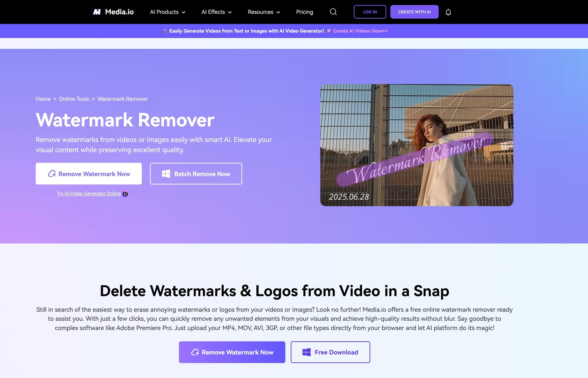Click the Home breadcrumb link

43,99
